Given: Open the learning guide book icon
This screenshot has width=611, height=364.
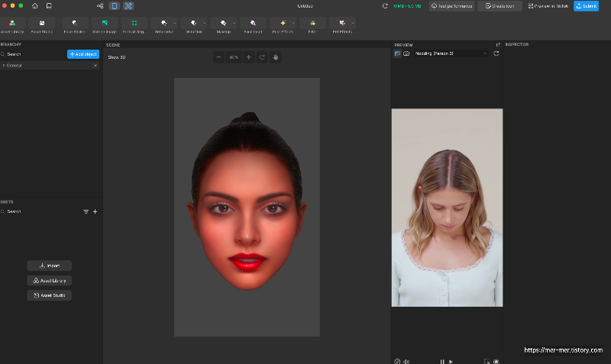Looking at the screenshot, I should coord(49,6).
